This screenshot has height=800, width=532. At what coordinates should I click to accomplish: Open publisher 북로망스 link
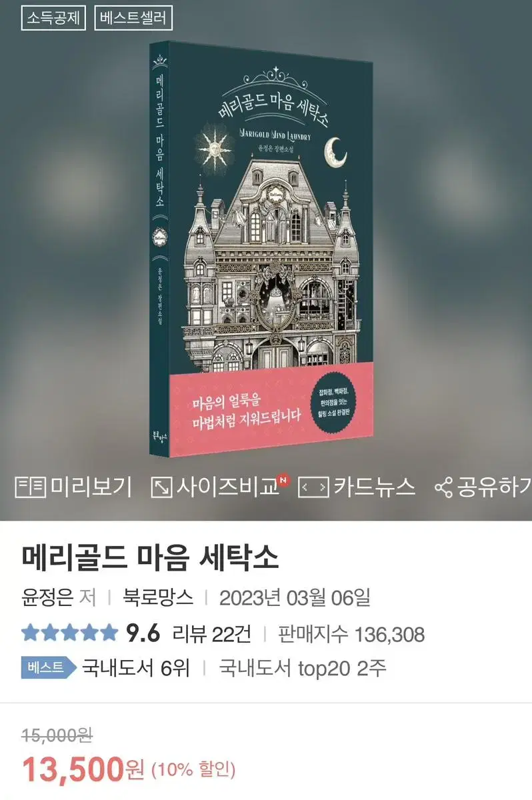(158, 597)
